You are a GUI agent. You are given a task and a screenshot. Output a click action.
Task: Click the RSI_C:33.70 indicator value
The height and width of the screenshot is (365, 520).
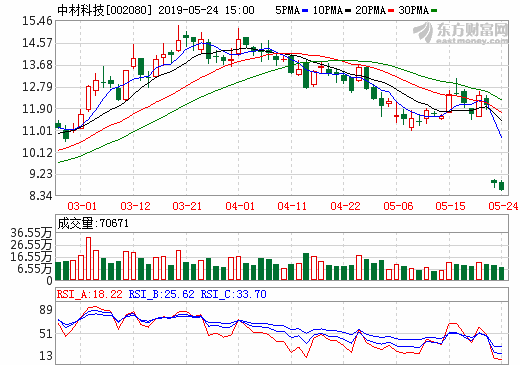233,294
